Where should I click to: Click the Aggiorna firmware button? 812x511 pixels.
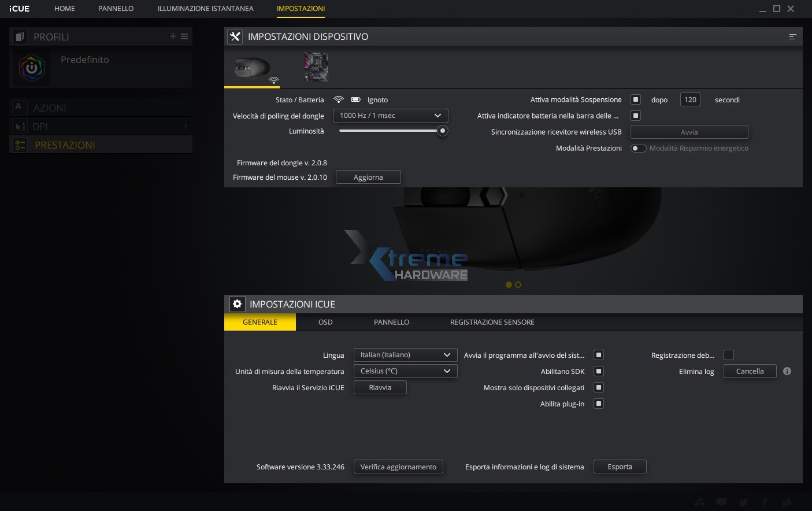pos(368,177)
